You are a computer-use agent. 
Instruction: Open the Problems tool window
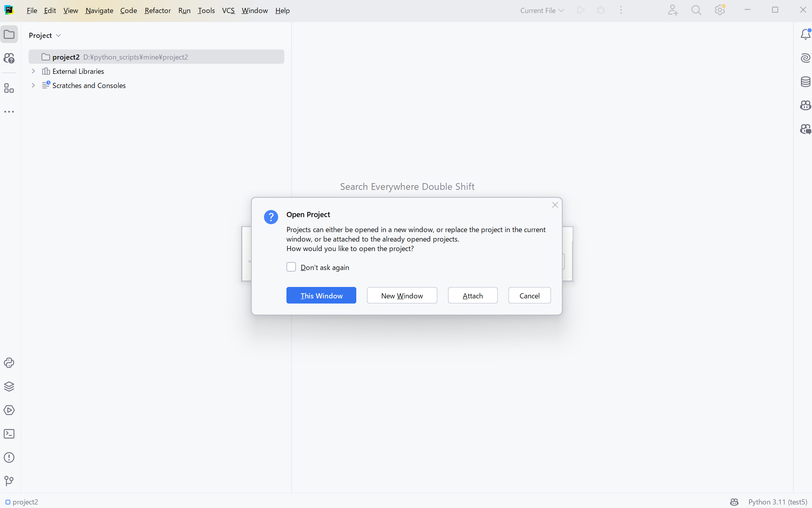tap(9, 457)
